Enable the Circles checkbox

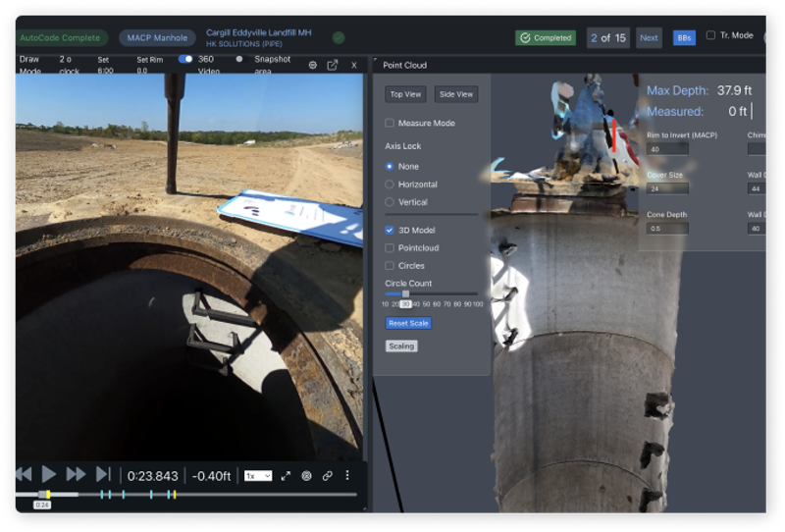389,265
